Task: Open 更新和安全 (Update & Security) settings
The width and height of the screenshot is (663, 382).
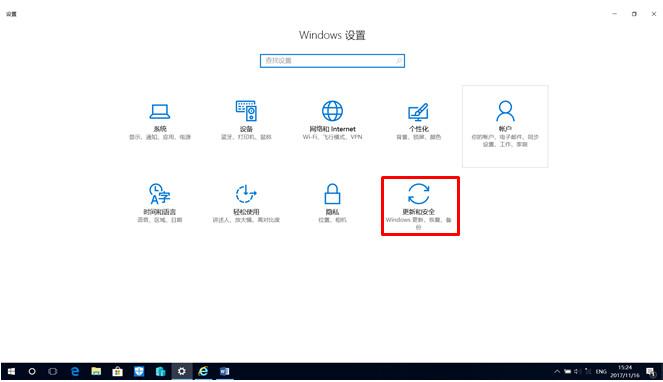Action: coord(420,206)
